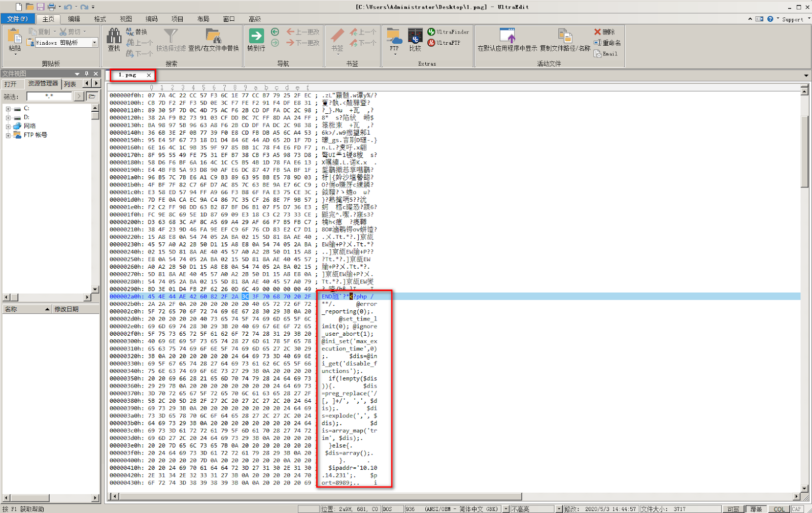Click the 查找/在文件中替换 folder icon
Screen dimensions: 812x513
[213, 36]
